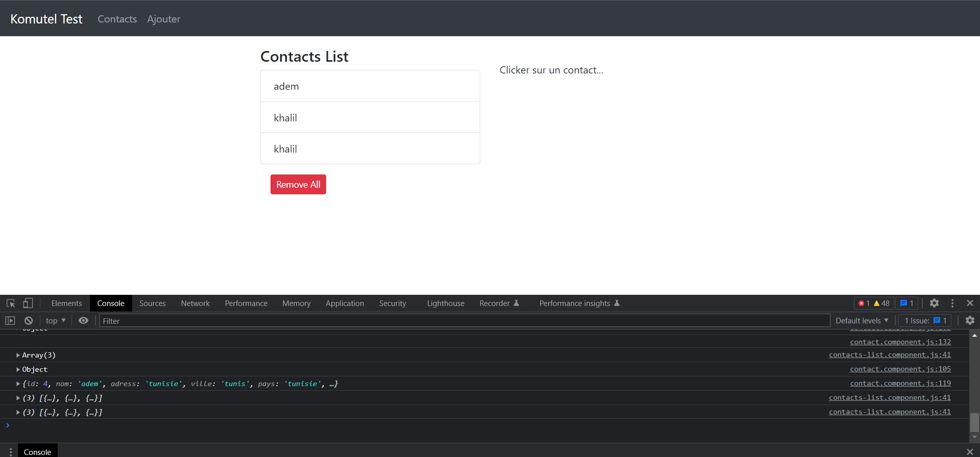Click the Remove All button
This screenshot has height=457, width=980.
click(298, 184)
